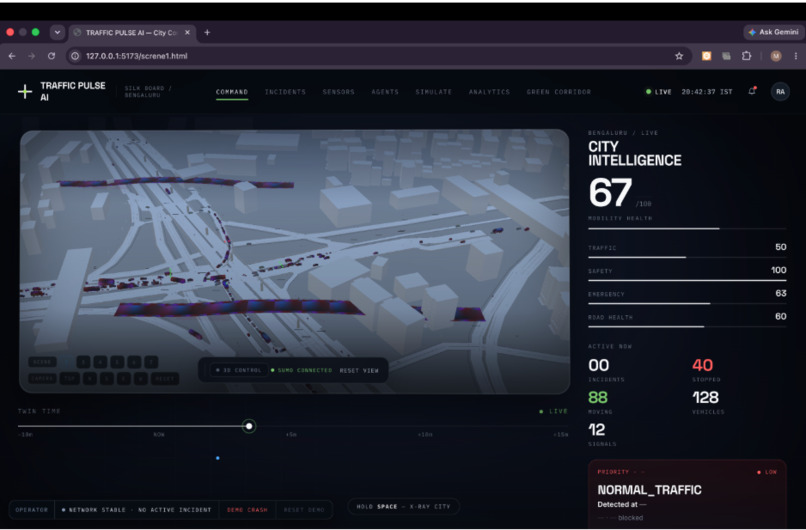Jump to +10m on the twin timeline
Image resolution: width=806 pixels, height=530 pixels.
coord(425,435)
